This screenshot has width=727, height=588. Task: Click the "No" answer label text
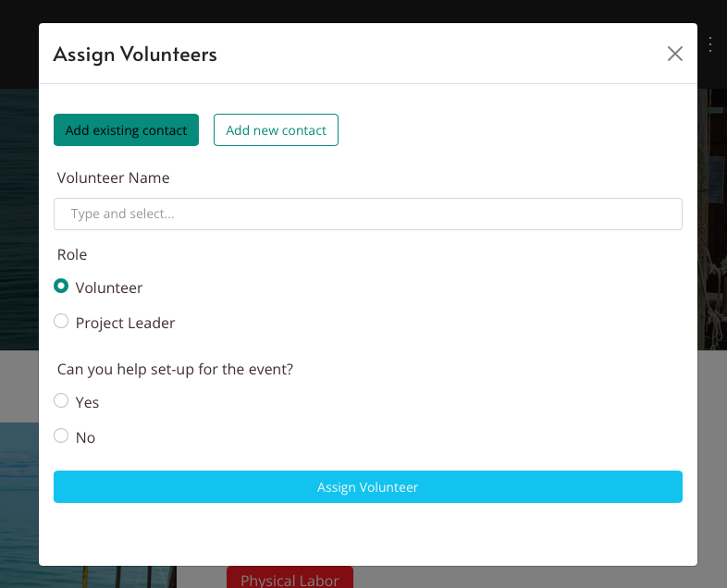click(85, 437)
